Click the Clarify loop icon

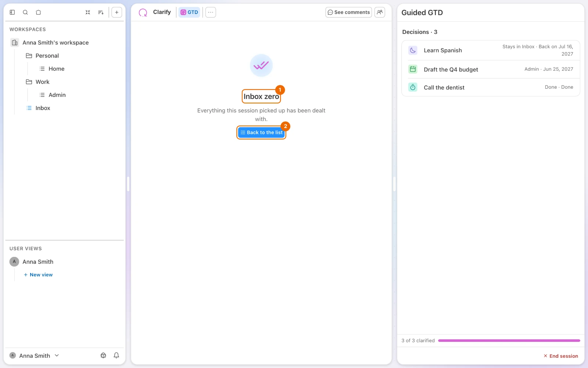tap(143, 13)
